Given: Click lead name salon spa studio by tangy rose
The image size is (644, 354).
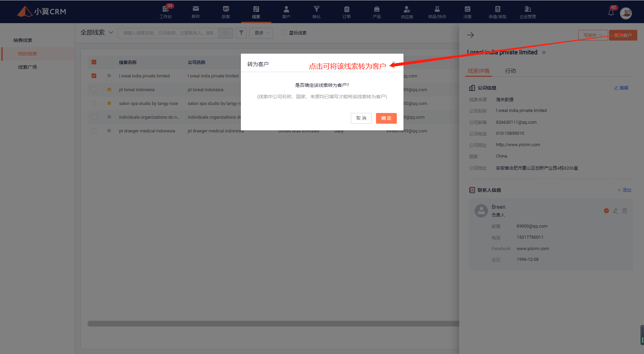Looking at the screenshot, I should pos(148,103).
